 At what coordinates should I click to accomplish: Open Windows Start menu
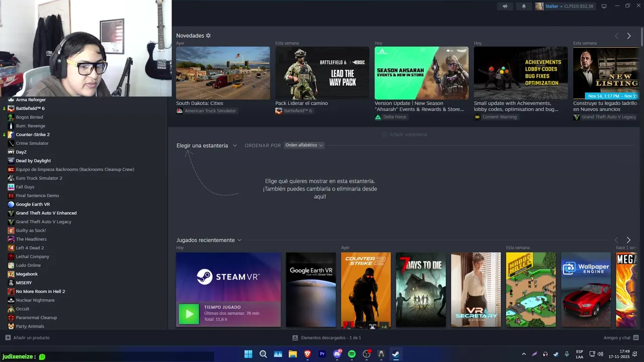(248, 354)
